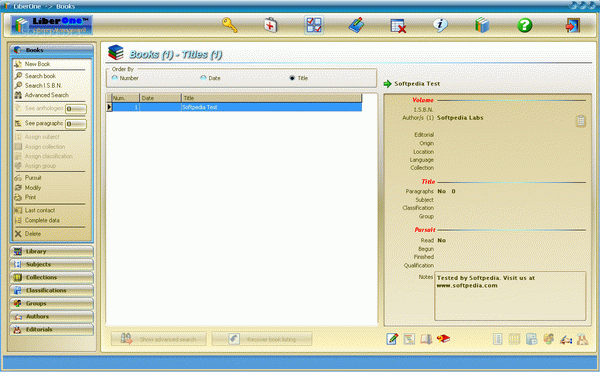Screen dimensions: 600x372
Task: Click the form sheet icon below the details panel
Action: (409, 339)
